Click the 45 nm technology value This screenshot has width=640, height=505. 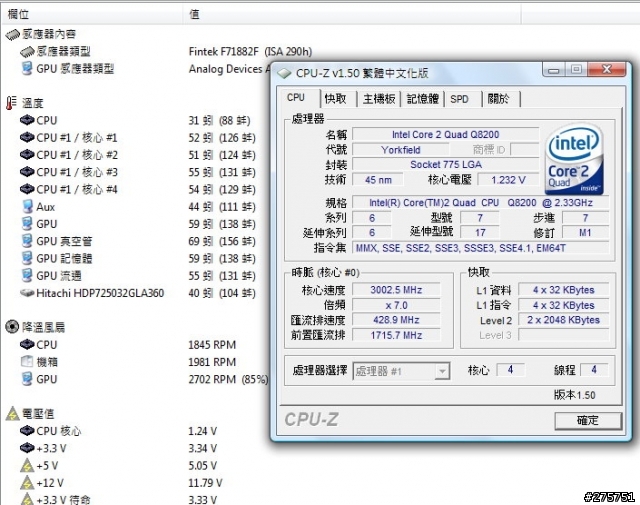pyautogui.click(x=378, y=180)
